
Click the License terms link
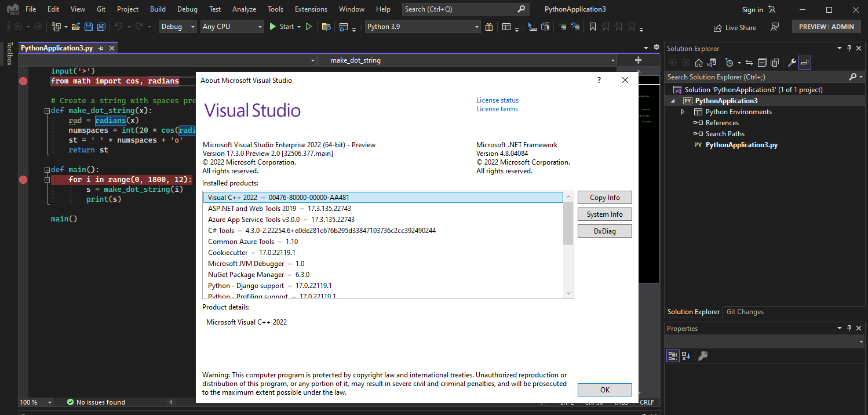coord(497,109)
